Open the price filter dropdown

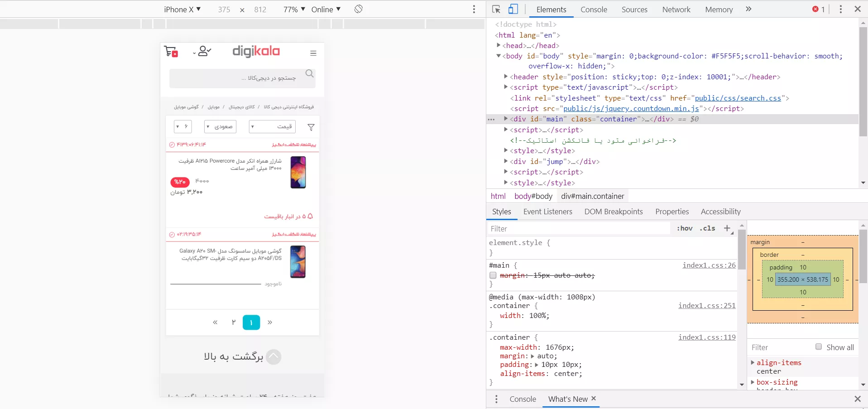pyautogui.click(x=273, y=126)
